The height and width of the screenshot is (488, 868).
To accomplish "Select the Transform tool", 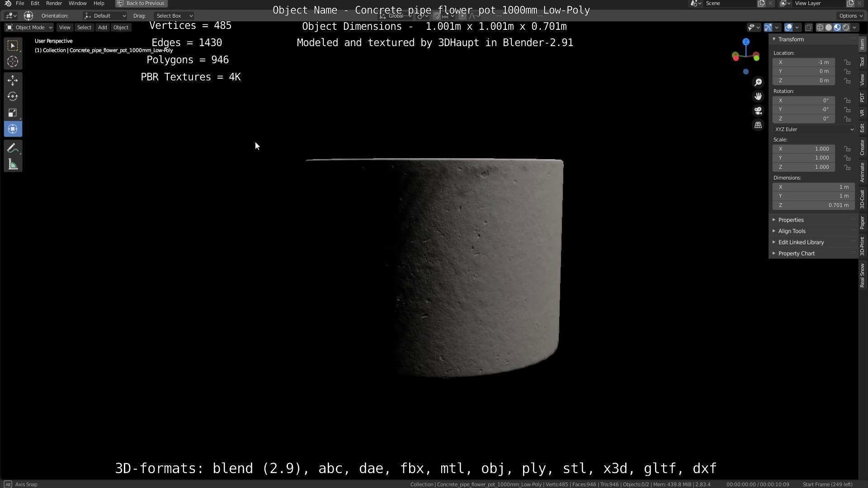I will [x=13, y=129].
